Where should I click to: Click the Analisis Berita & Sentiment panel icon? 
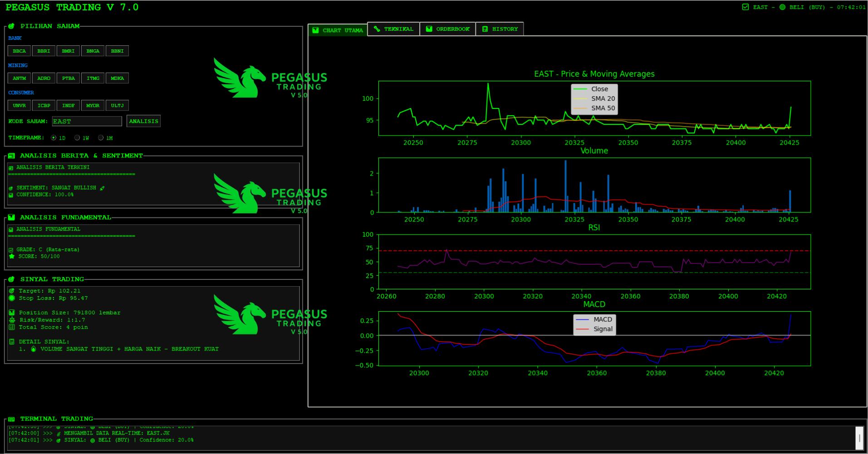[x=11, y=156]
